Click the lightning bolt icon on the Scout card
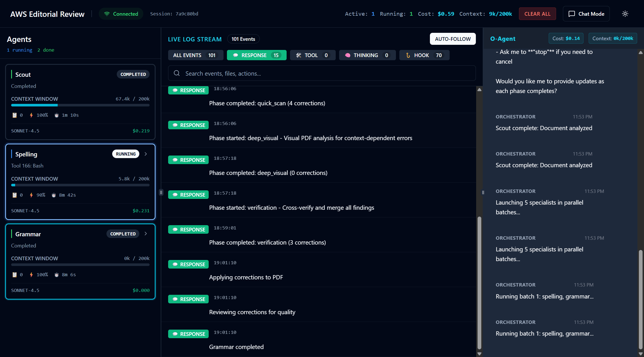 click(x=31, y=115)
